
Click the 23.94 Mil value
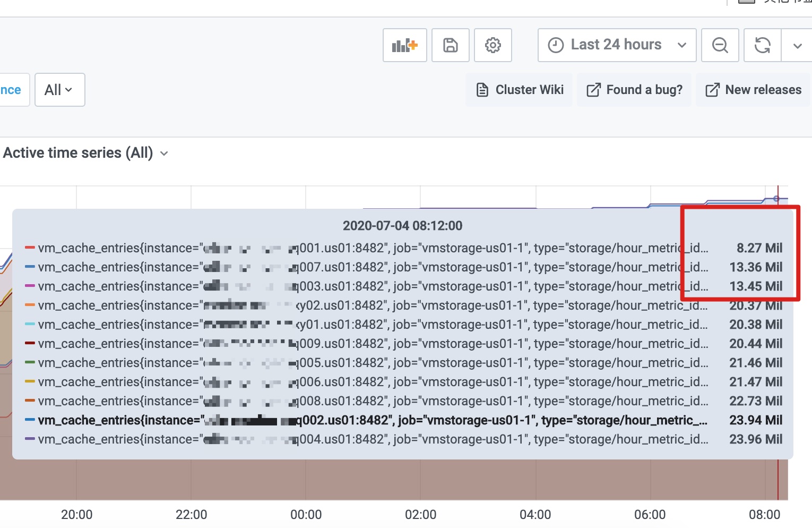tap(756, 420)
